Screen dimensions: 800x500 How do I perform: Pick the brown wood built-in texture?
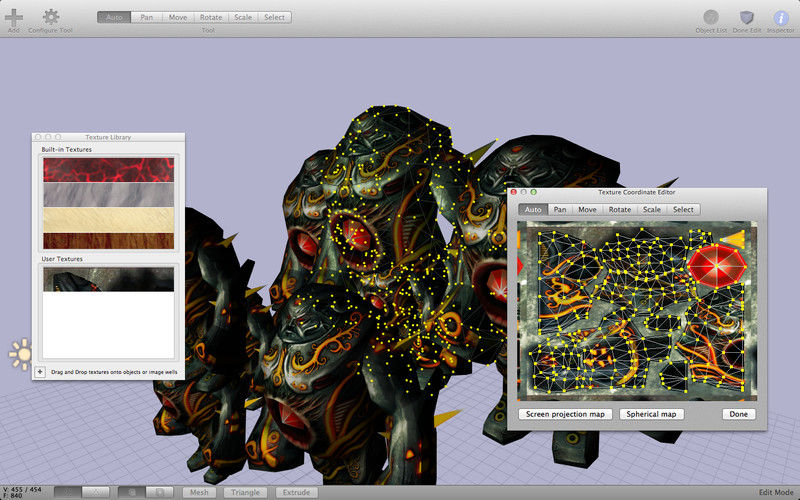108,241
